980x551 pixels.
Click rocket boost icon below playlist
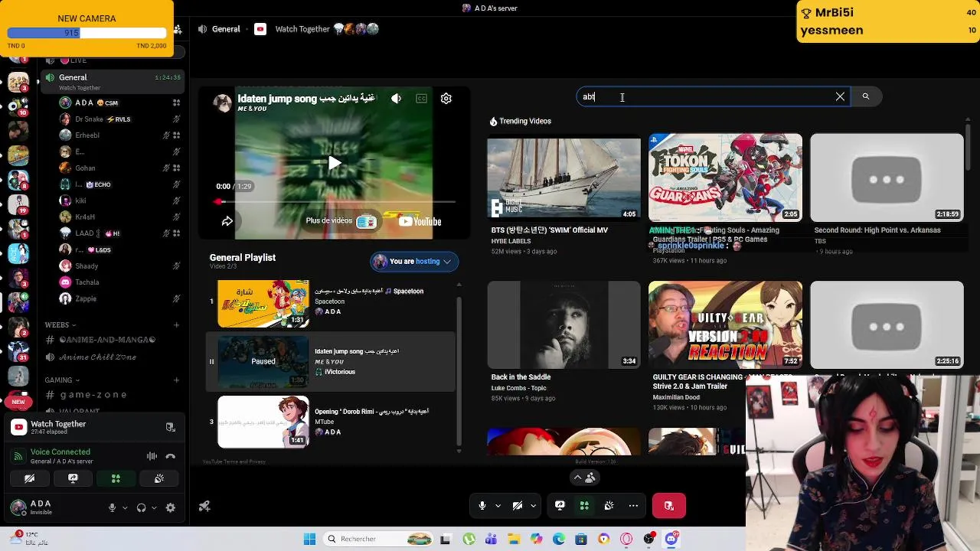[204, 507]
